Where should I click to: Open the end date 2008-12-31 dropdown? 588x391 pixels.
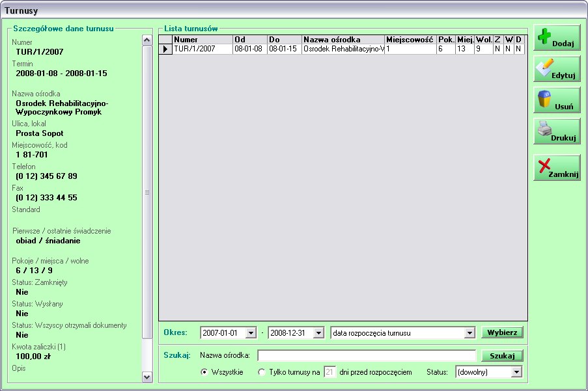pos(318,333)
